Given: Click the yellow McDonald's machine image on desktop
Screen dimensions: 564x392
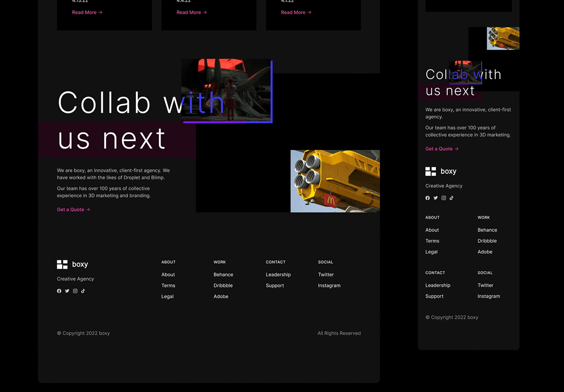Looking at the screenshot, I should click(335, 181).
